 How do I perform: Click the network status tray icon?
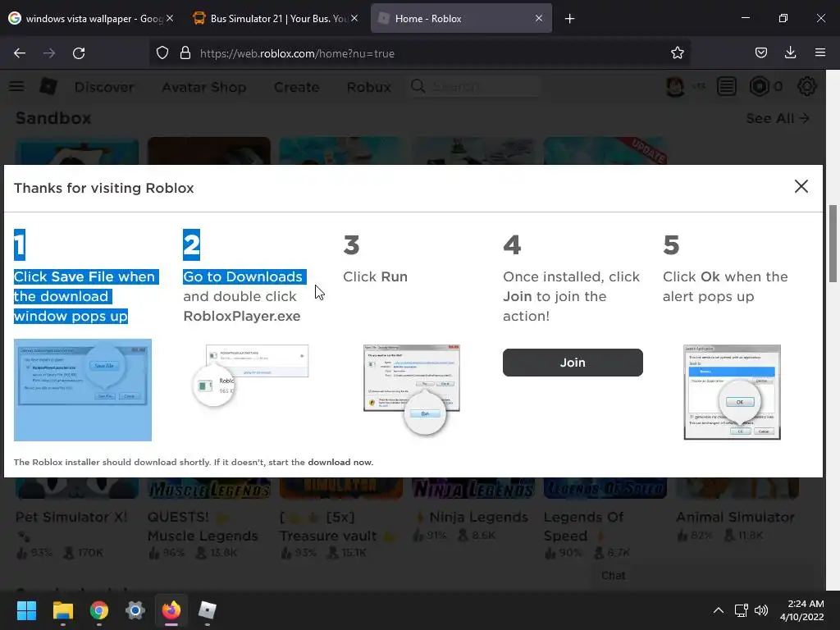[741, 610]
